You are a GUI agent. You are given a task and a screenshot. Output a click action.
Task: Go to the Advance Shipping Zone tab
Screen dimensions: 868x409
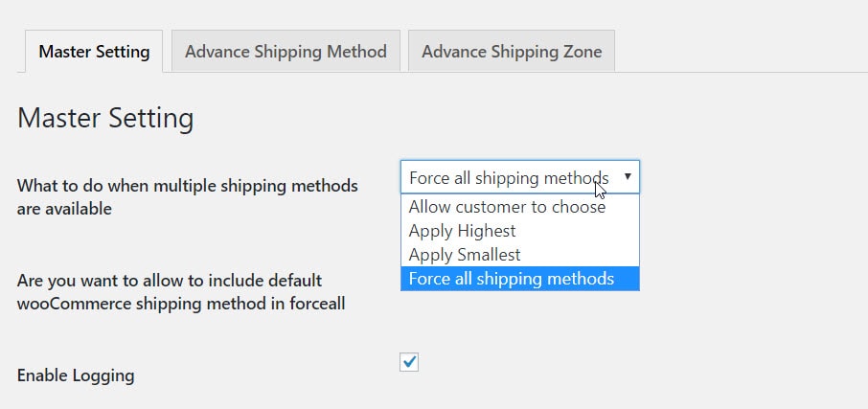pos(512,52)
